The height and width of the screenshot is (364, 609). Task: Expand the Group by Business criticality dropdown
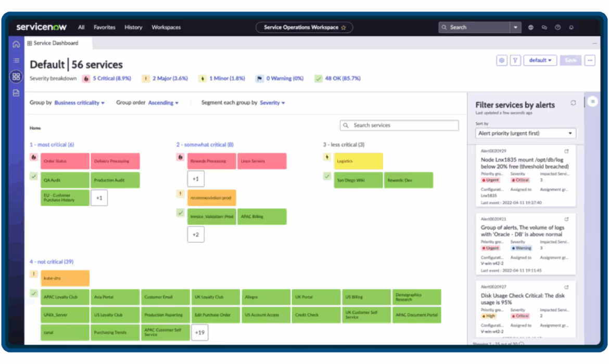pyautogui.click(x=79, y=103)
